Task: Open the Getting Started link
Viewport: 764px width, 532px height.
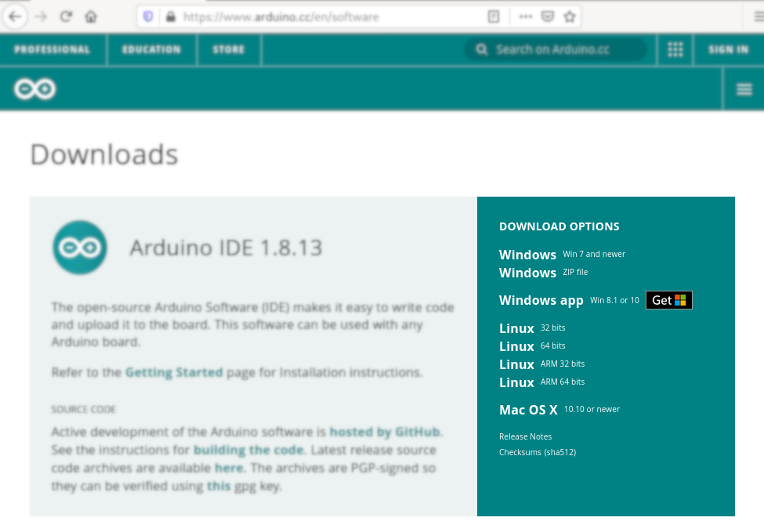Action: click(174, 372)
